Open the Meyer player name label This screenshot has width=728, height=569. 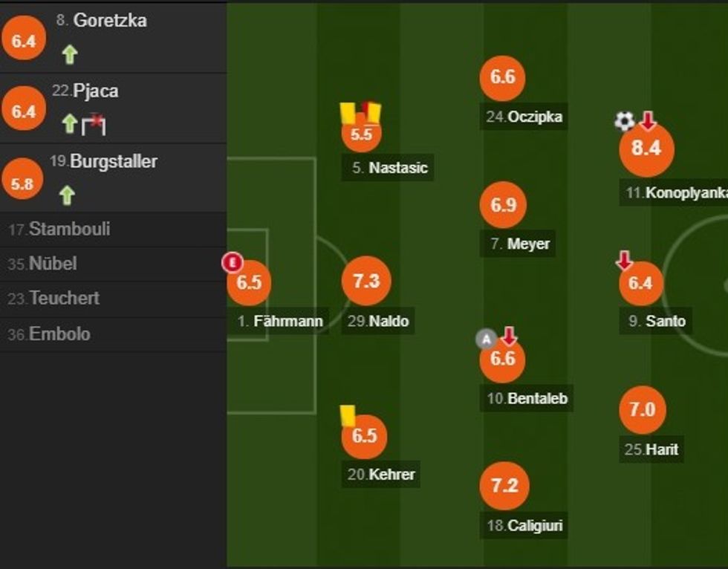click(521, 244)
